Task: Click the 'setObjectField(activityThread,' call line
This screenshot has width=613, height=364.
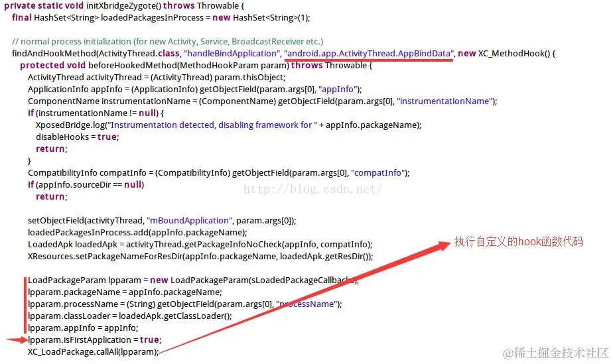Action: (x=162, y=221)
